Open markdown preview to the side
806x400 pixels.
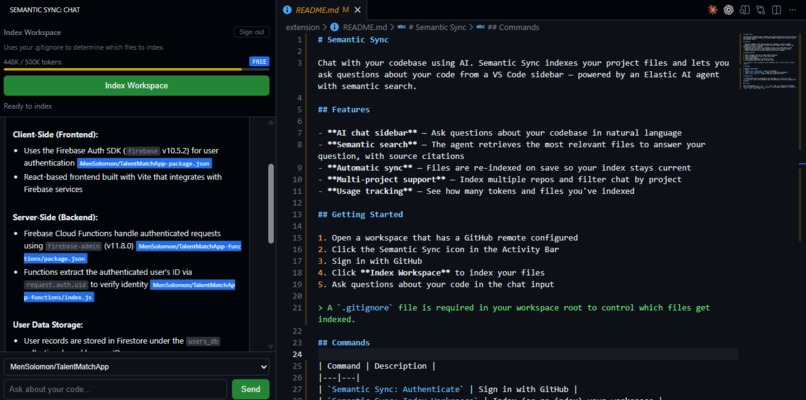(x=744, y=10)
